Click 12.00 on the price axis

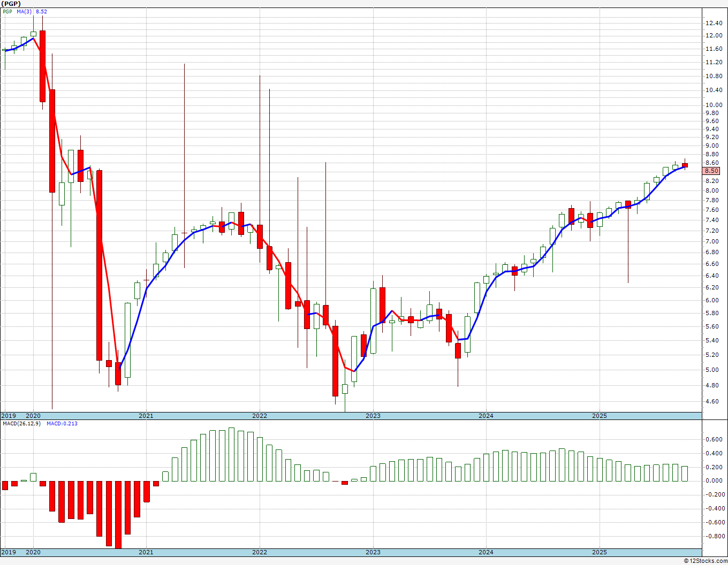point(714,36)
